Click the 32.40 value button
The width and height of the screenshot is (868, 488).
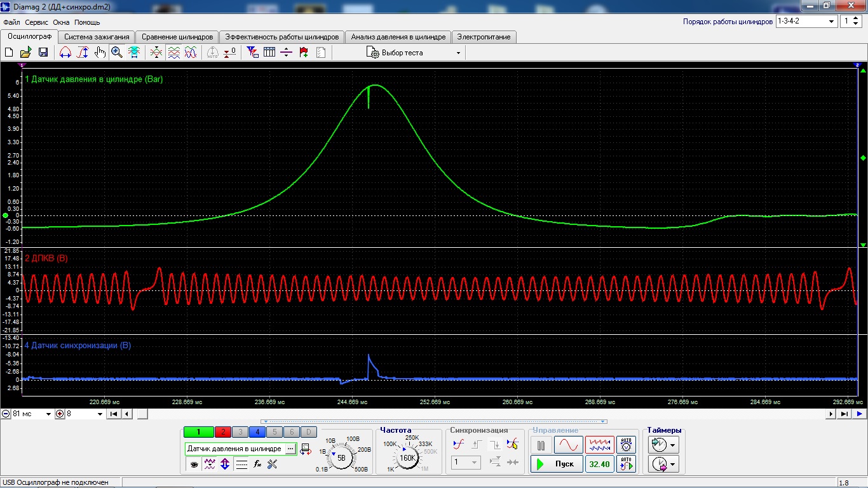599,464
